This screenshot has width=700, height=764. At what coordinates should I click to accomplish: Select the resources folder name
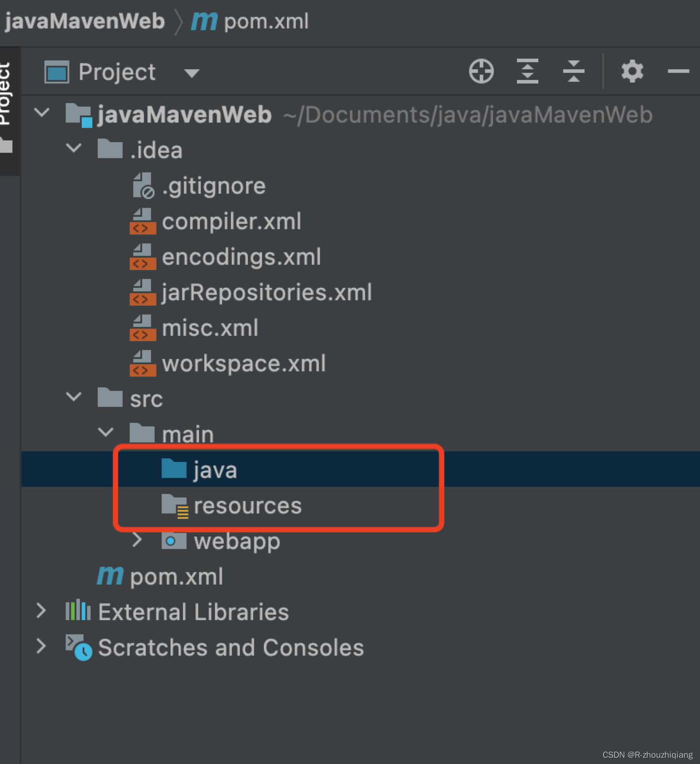coord(247,506)
